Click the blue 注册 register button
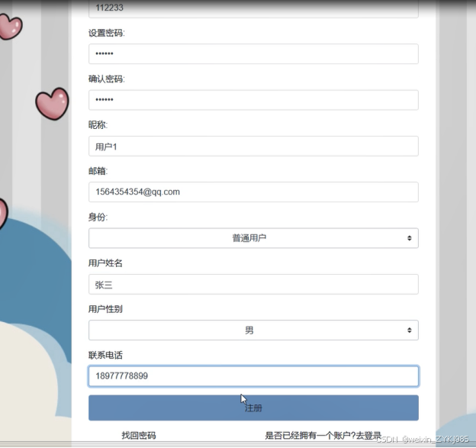 tap(253, 408)
